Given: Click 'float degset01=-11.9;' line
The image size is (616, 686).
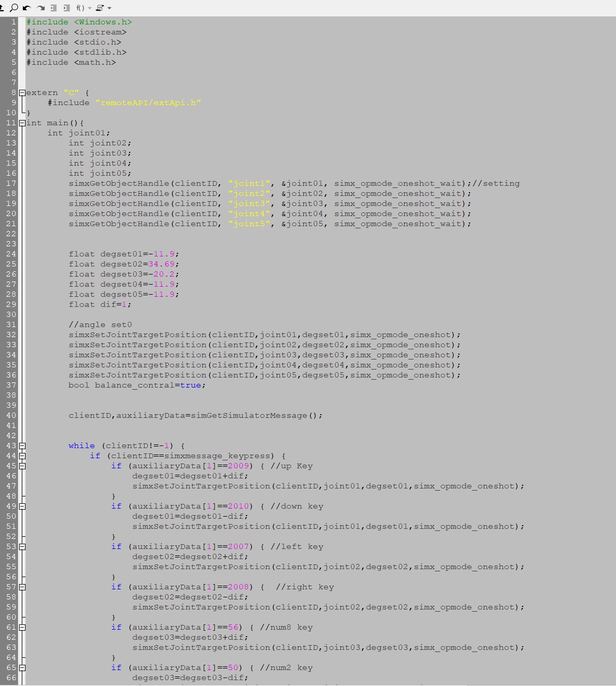Looking at the screenshot, I should 124,254.
